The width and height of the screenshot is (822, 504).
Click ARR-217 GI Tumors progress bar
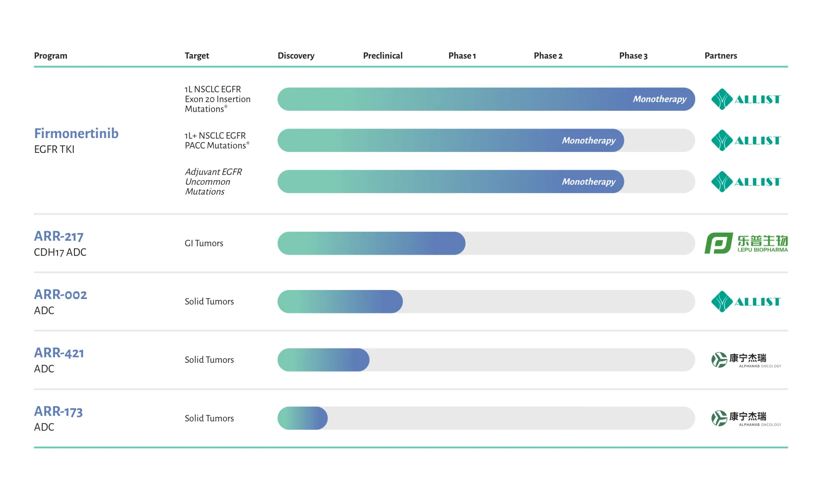(x=486, y=243)
